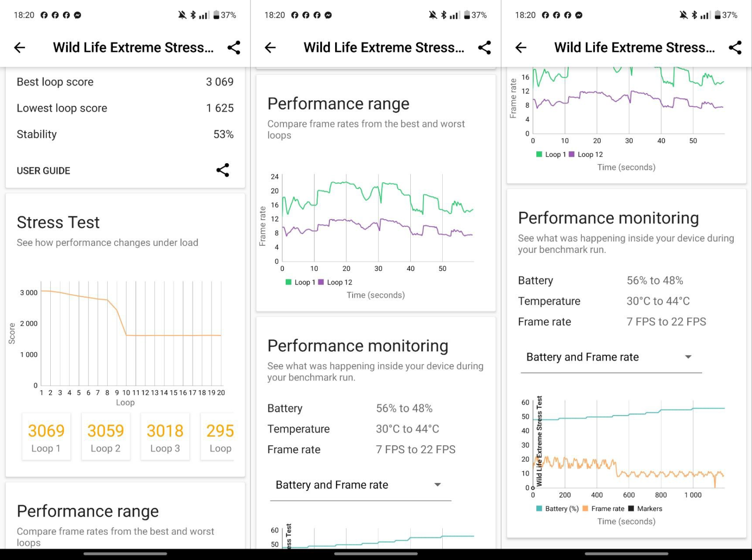Screen dimensions: 752x560
Task: Tap share icon in middle screen header
Action: (484, 47)
